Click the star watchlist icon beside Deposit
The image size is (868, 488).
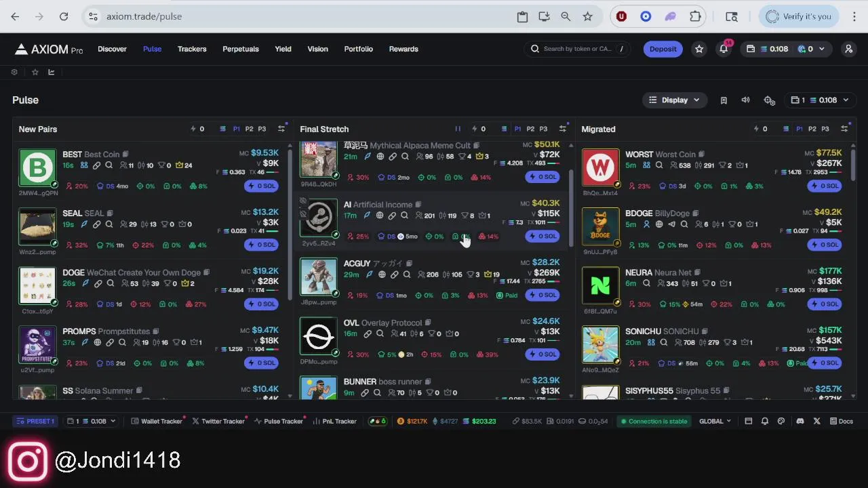click(x=699, y=49)
